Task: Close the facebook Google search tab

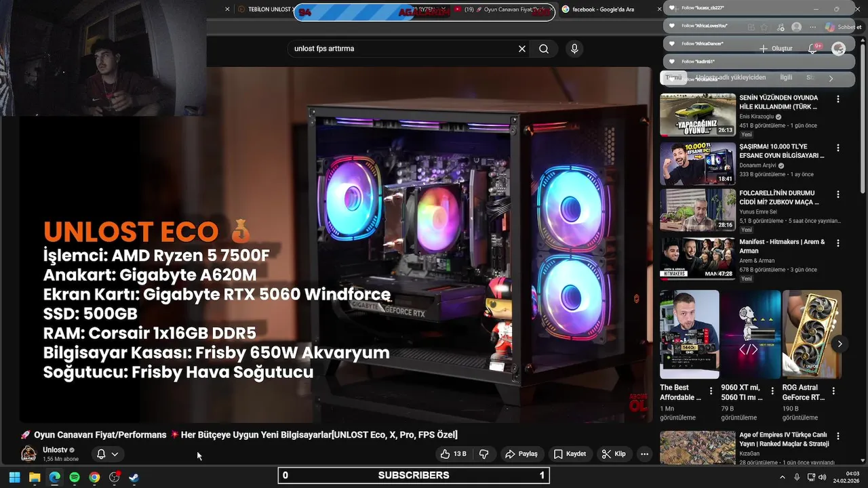Action: click(x=659, y=9)
